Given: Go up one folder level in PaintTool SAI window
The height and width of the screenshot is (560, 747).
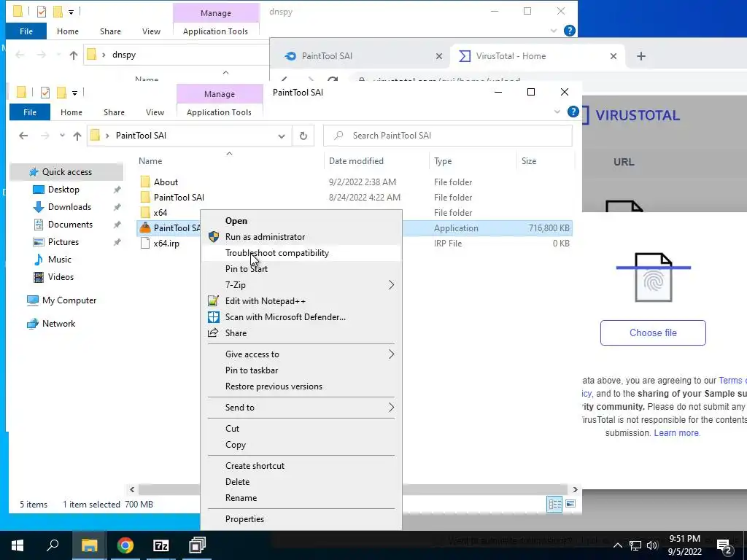Looking at the screenshot, I should 77,136.
